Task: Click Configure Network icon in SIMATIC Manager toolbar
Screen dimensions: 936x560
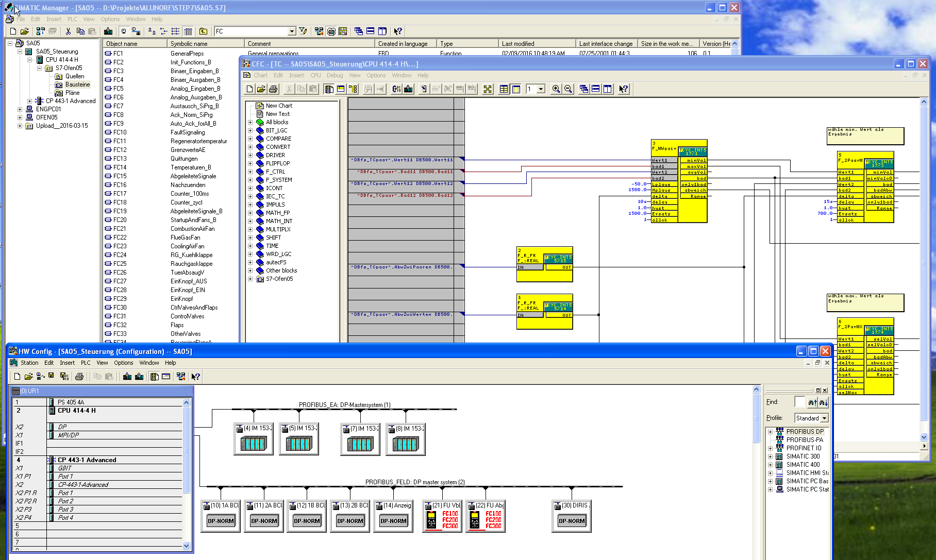Action: [319, 31]
